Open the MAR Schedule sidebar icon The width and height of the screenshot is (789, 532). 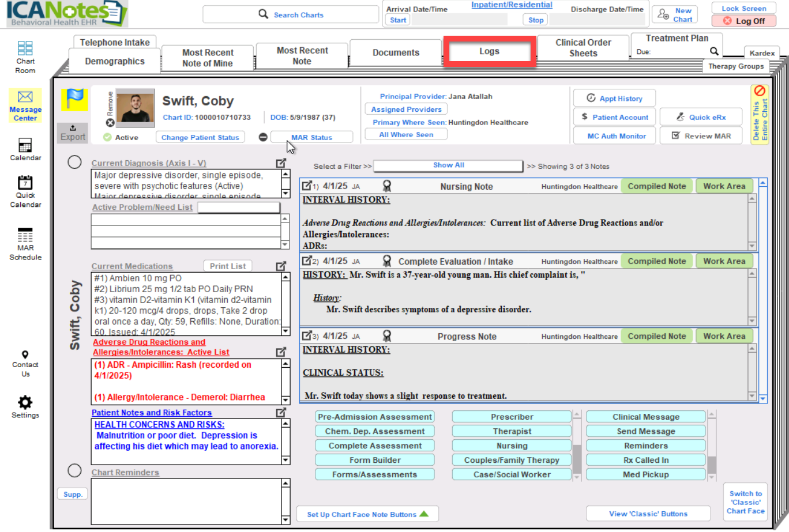coord(25,235)
